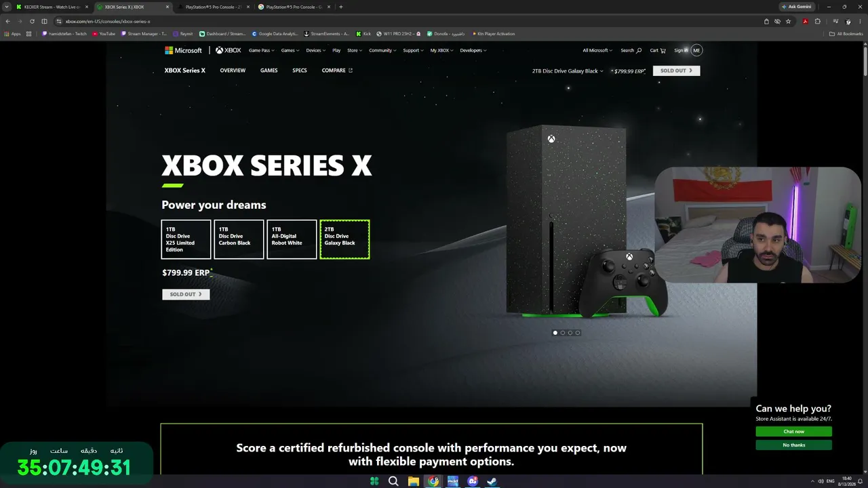Viewport: 868px width, 488px height.
Task: Expand the All Microsoft dropdown
Action: pos(597,50)
